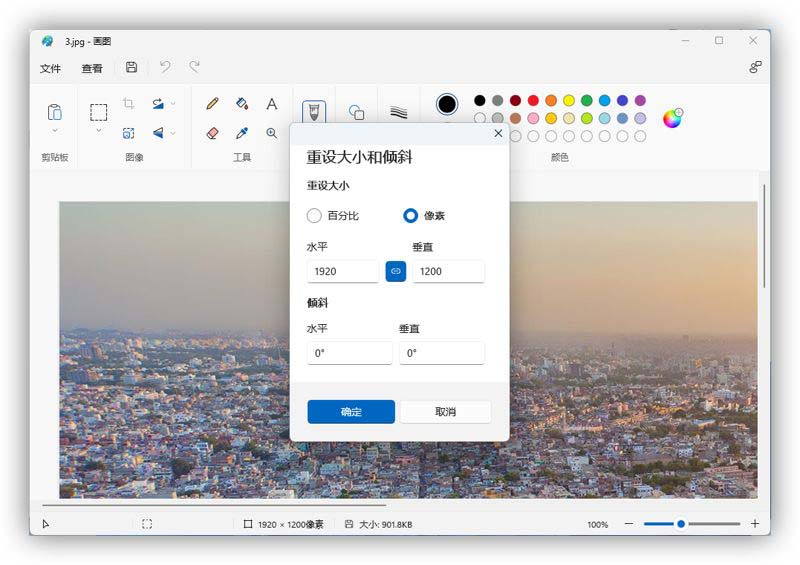The image size is (800, 565).
Task: Choose the Text tool
Action: click(271, 104)
